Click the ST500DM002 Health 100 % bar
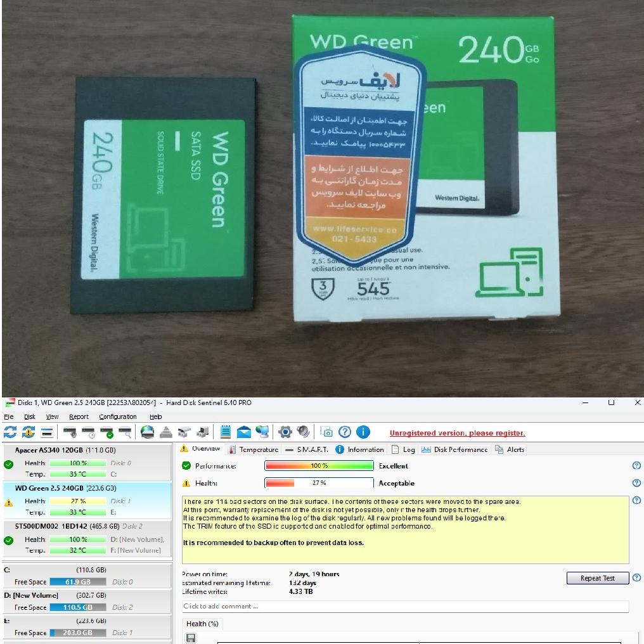The image size is (644, 644). point(77,539)
